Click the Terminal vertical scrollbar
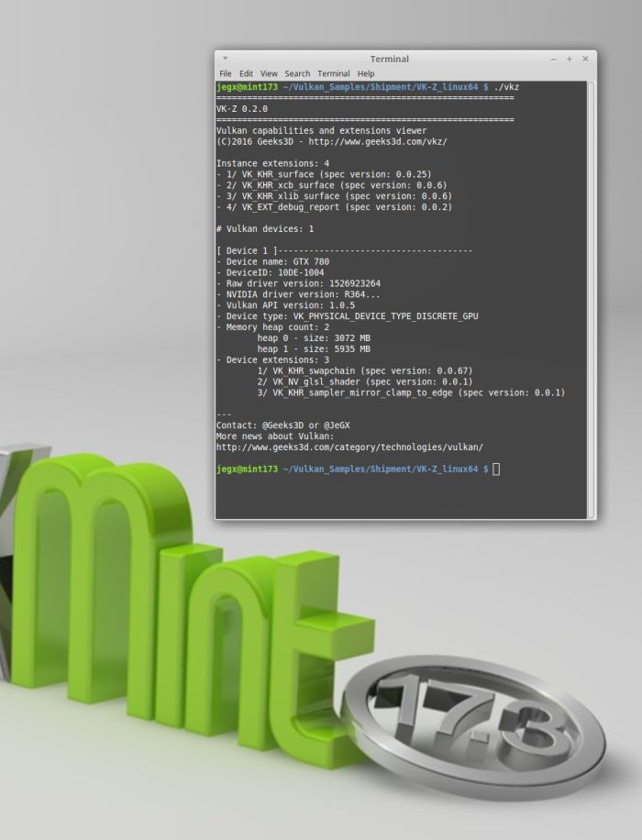Viewport: 642px width, 840px height. (x=591, y=300)
